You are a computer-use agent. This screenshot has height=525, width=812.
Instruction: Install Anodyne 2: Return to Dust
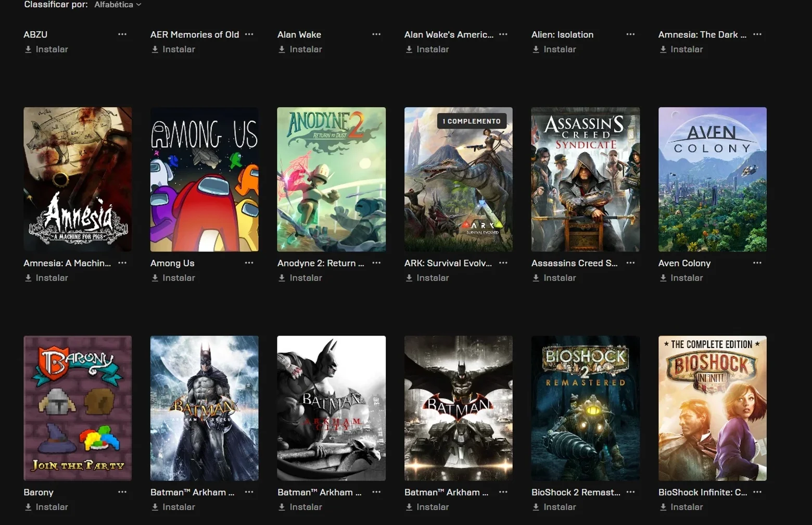tap(300, 278)
